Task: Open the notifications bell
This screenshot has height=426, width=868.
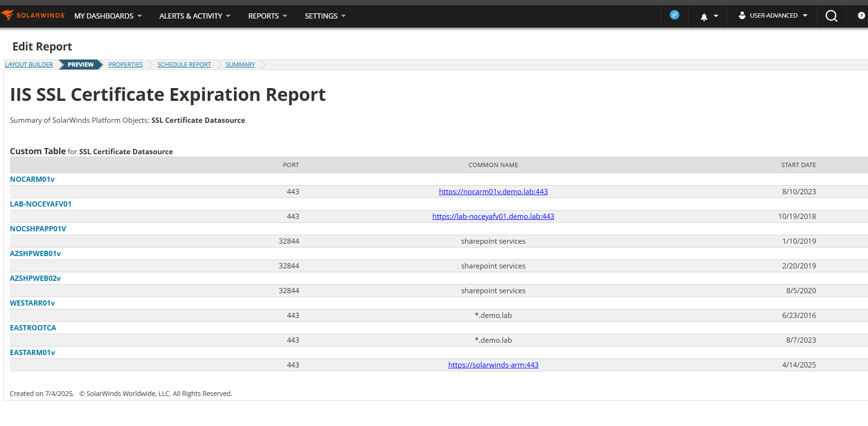Action: [704, 17]
